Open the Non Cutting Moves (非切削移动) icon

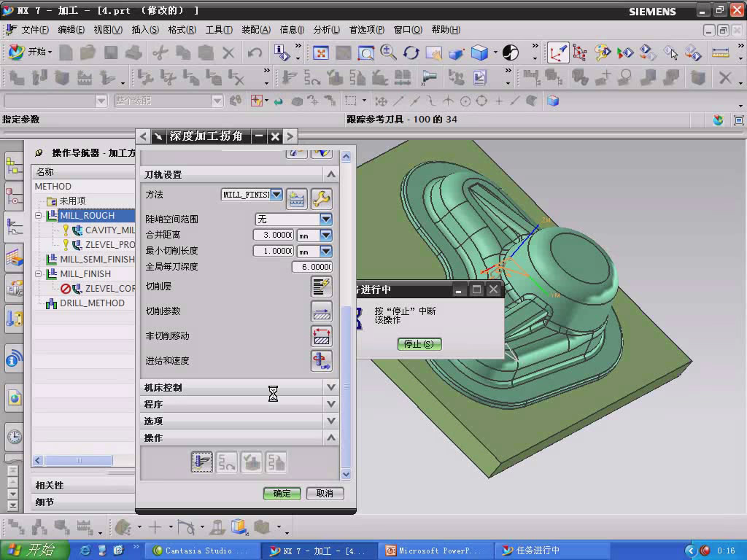pos(322,336)
